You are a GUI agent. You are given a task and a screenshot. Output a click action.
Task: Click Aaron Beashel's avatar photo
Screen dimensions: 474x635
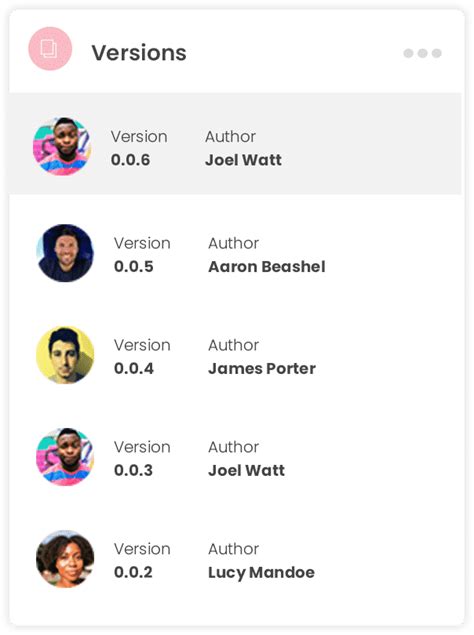(x=65, y=253)
